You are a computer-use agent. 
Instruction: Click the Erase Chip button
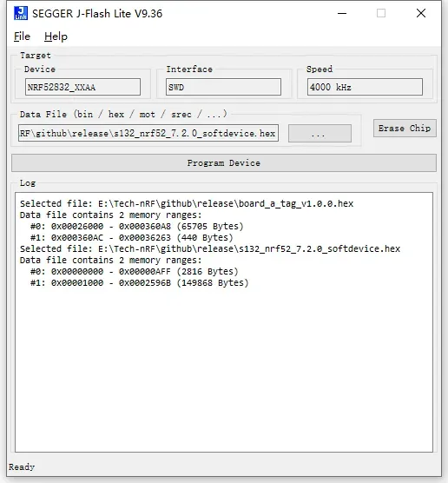pos(405,129)
